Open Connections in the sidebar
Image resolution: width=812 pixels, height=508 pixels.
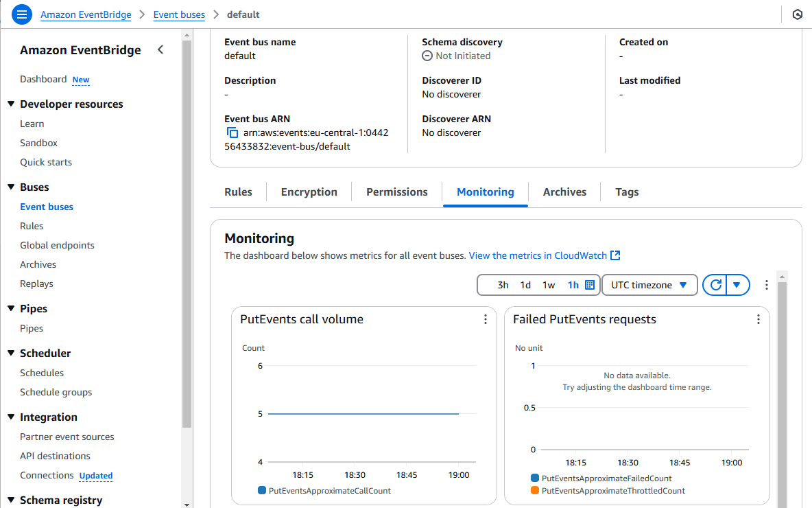[x=47, y=475]
